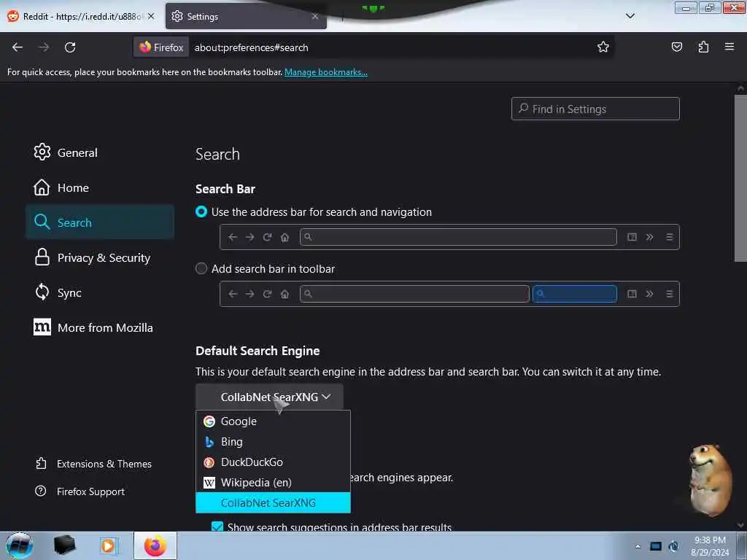Viewport: 747px width, 560px height.
Task: Choose Google from the search engine list
Action: pos(273,421)
